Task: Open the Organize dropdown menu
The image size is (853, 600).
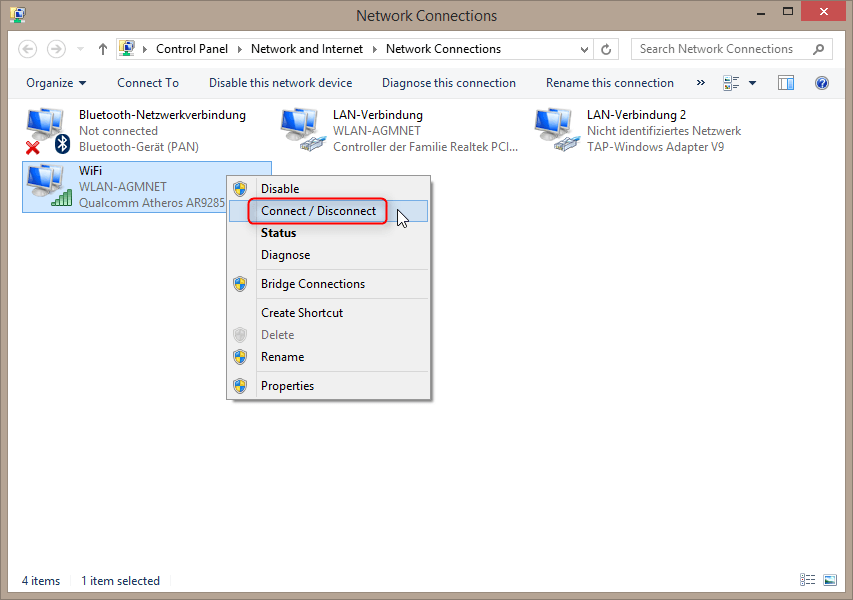Action: click(x=56, y=83)
